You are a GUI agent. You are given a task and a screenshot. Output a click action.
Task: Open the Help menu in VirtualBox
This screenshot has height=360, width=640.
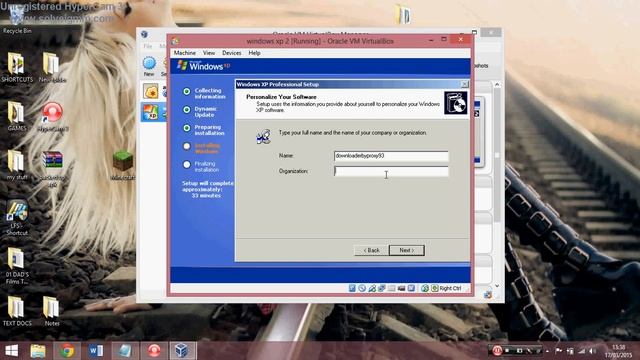(254, 53)
